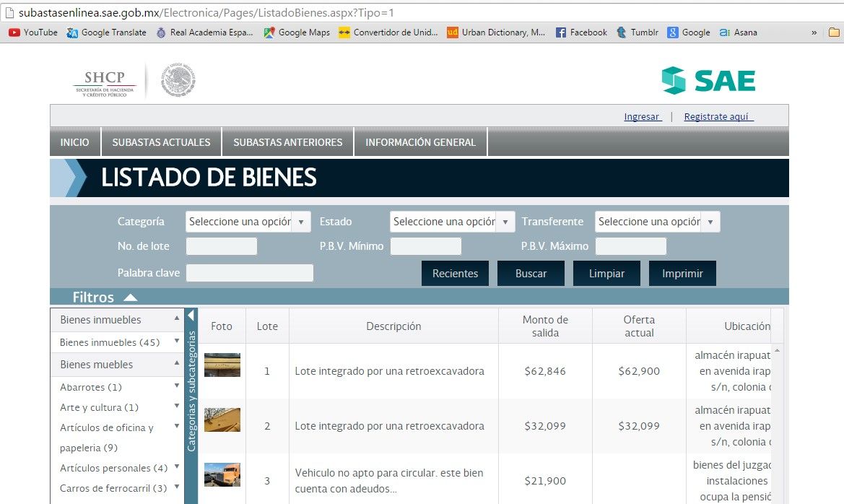This screenshot has height=504, width=844.
Task: Open the Transferente dropdown
Action: [x=657, y=222]
